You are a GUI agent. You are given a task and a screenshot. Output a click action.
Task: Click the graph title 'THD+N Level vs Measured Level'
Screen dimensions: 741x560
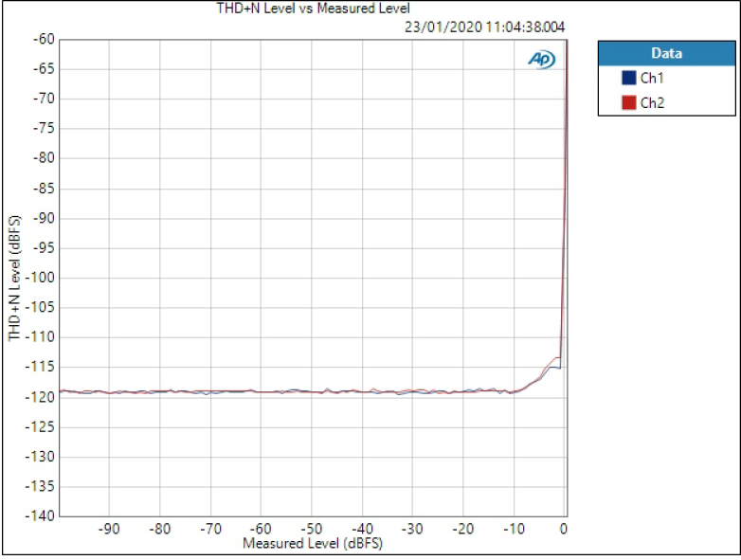tap(313, 8)
